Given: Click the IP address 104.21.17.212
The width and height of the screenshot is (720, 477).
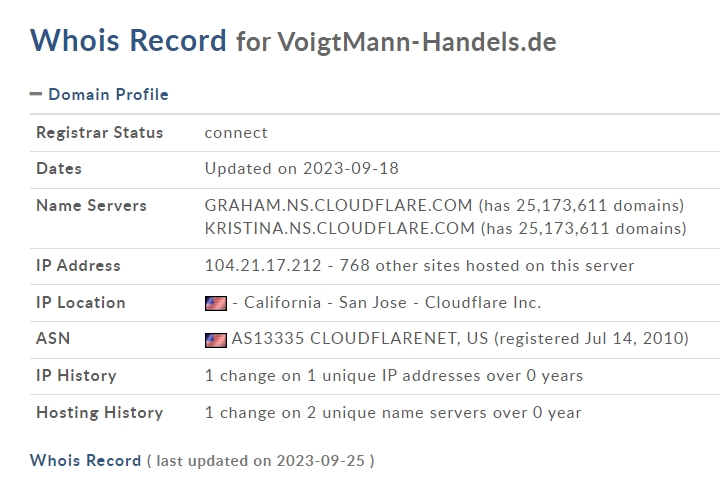Looking at the screenshot, I should pyautogui.click(x=263, y=265).
